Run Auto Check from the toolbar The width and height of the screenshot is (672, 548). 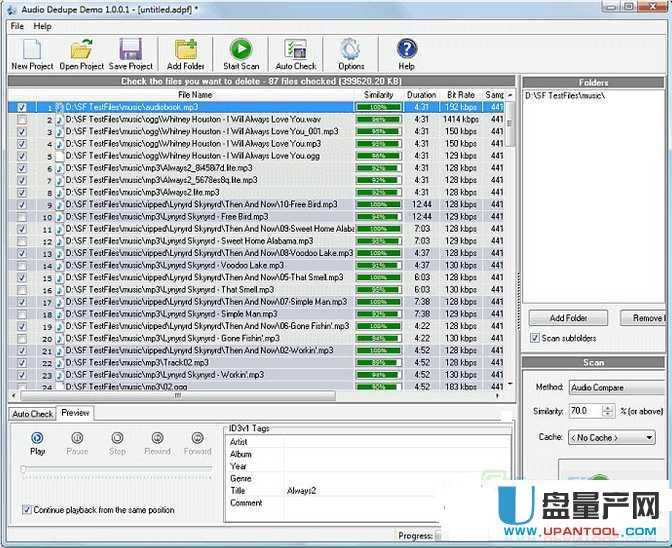pos(296,51)
